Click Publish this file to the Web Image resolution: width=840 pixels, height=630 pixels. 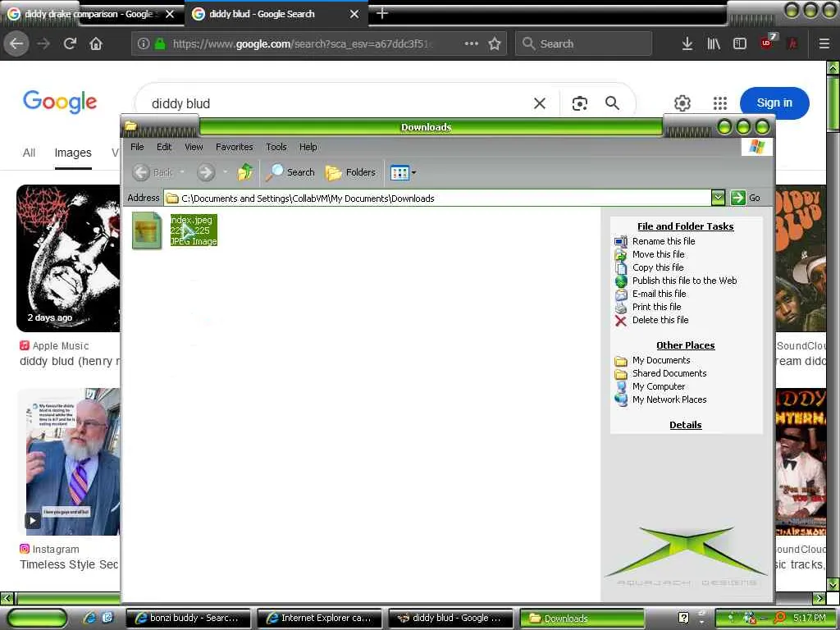684,281
